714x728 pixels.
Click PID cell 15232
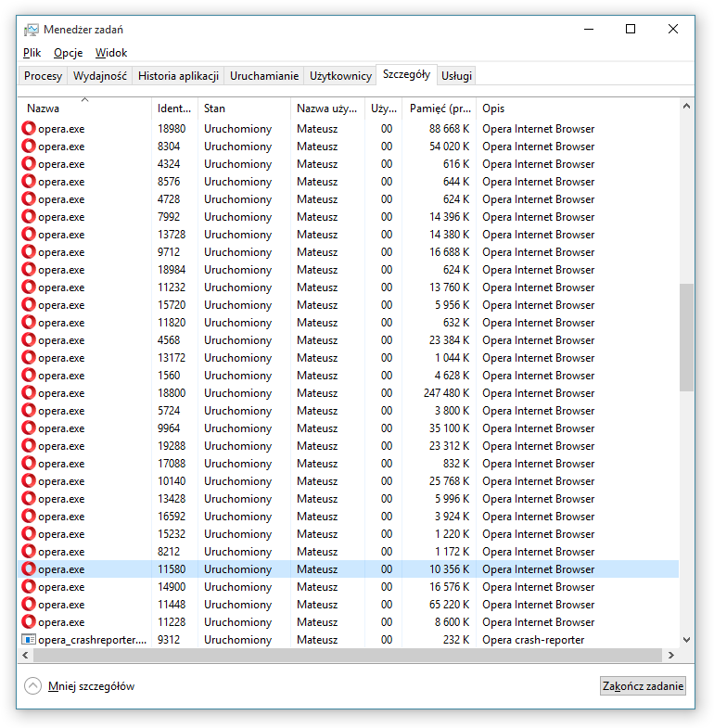tap(172, 533)
